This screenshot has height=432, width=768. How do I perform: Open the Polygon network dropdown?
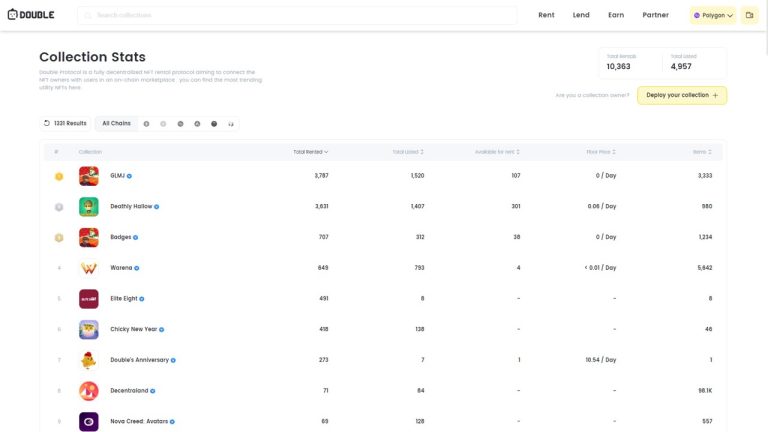point(713,15)
